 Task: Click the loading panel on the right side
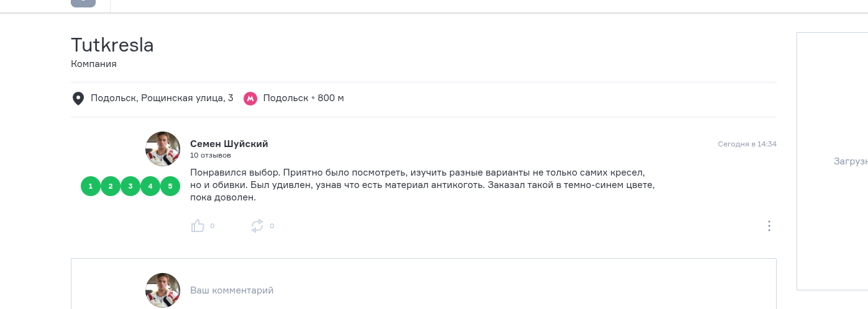point(832,161)
